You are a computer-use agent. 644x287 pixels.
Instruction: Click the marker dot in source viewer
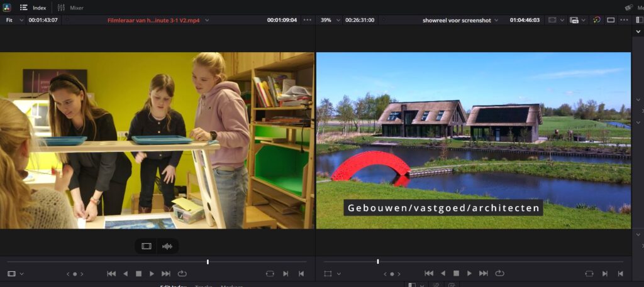tap(75, 274)
